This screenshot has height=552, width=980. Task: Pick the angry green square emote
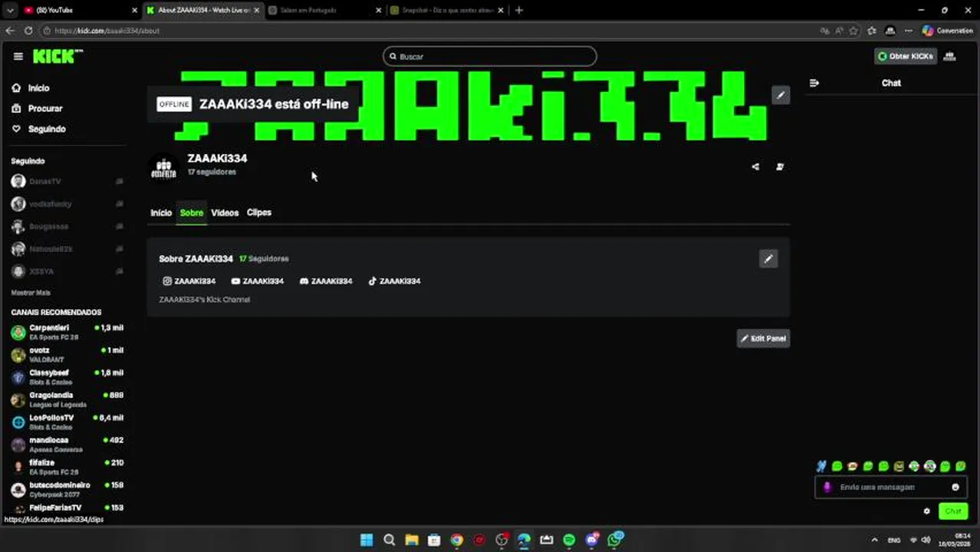(x=899, y=466)
